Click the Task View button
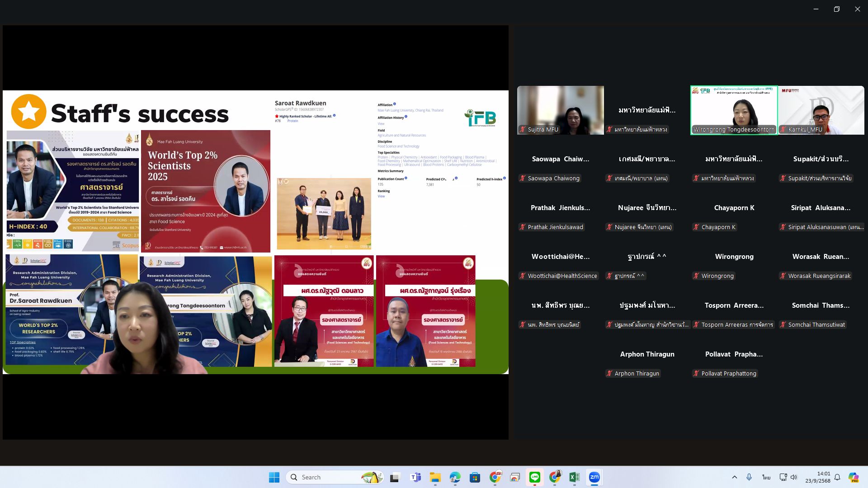The height and width of the screenshot is (488, 868). [395, 477]
